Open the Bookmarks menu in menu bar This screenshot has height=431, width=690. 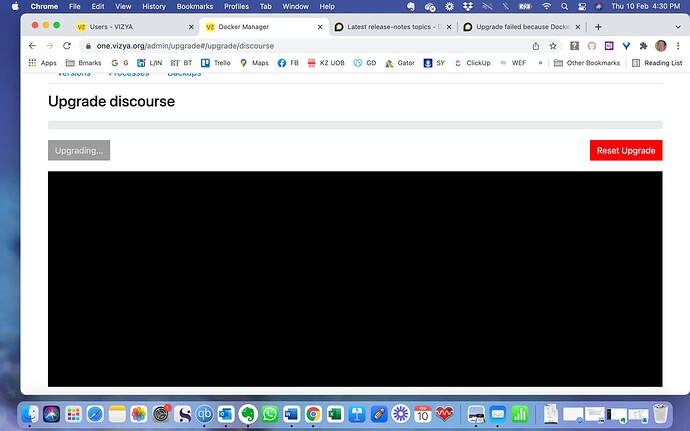[195, 7]
